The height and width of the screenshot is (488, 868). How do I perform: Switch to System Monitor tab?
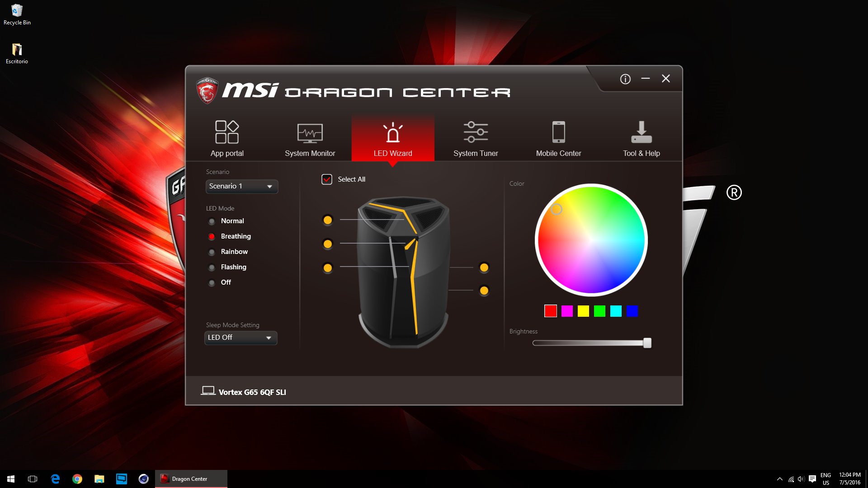point(310,138)
